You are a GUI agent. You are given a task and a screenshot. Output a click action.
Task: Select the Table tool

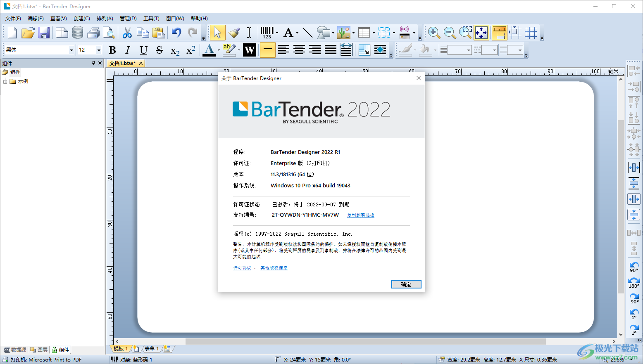point(364,33)
